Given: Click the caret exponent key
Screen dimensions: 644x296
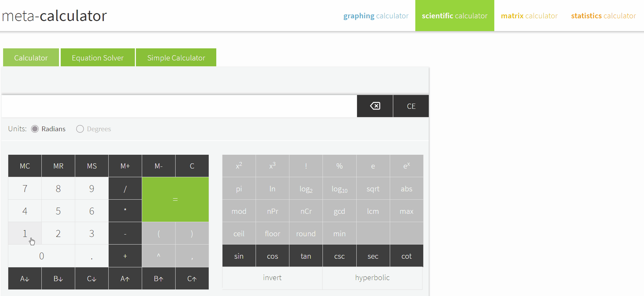Looking at the screenshot, I should pyautogui.click(x=159, y=256).
